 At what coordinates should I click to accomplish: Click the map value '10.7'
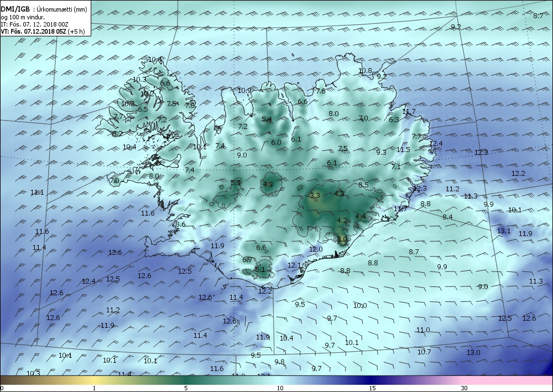point(424,352)
